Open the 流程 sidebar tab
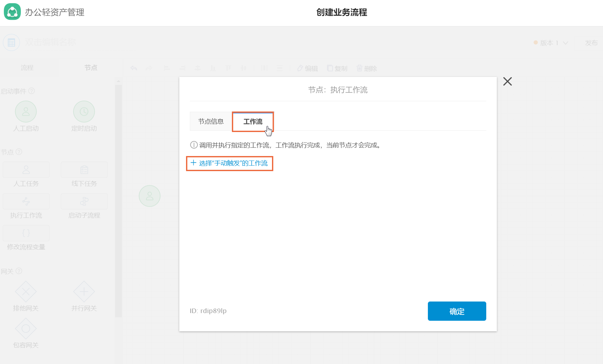Viewport: 603px width, 364px height. click(x=27, y=68)
